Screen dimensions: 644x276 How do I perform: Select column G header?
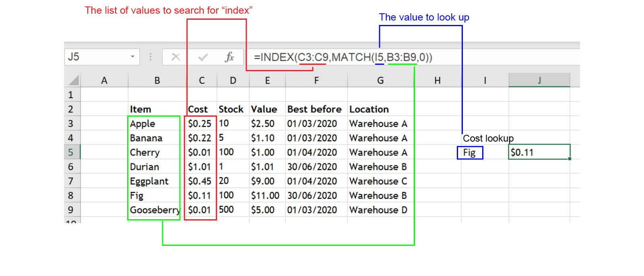[380, 80]
